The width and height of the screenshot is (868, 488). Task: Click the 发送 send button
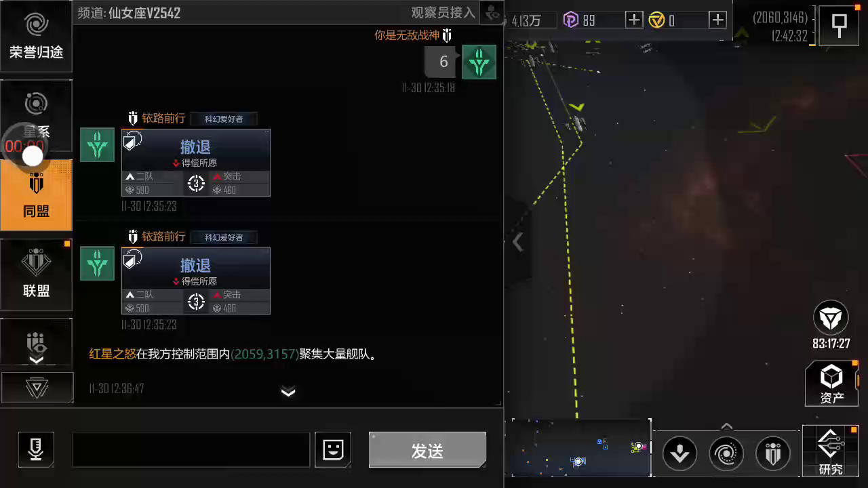(427, 450)
